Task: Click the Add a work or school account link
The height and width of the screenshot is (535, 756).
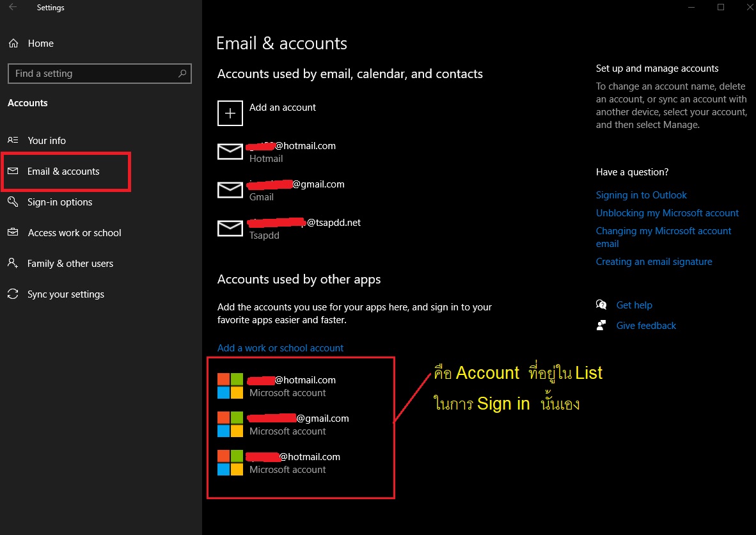Action: click(x=280, y=348)
